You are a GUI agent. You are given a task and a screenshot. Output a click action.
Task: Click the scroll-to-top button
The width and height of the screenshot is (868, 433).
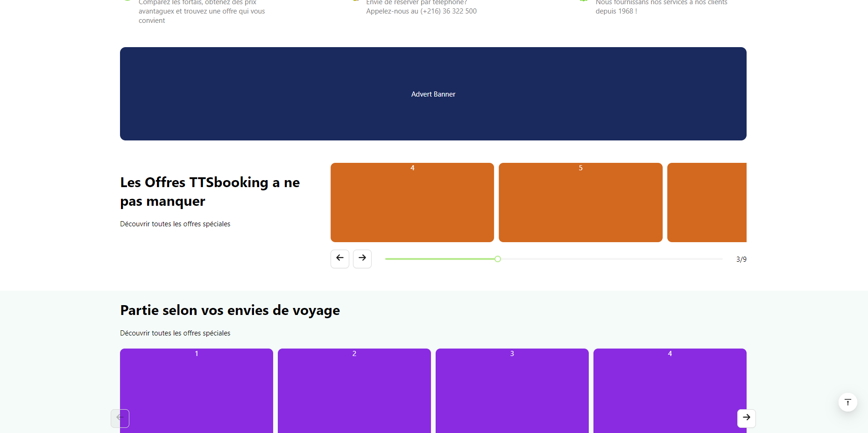[847, 402]
